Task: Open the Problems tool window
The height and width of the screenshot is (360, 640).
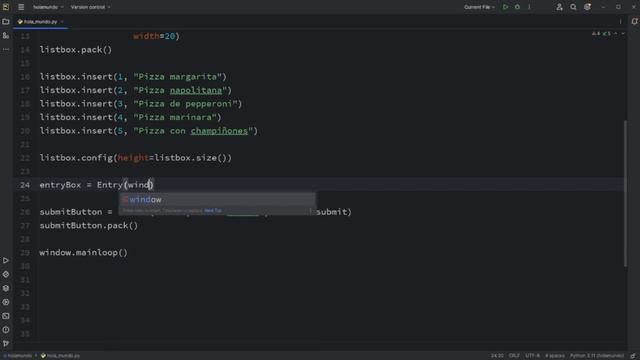Action: point(6,330)
